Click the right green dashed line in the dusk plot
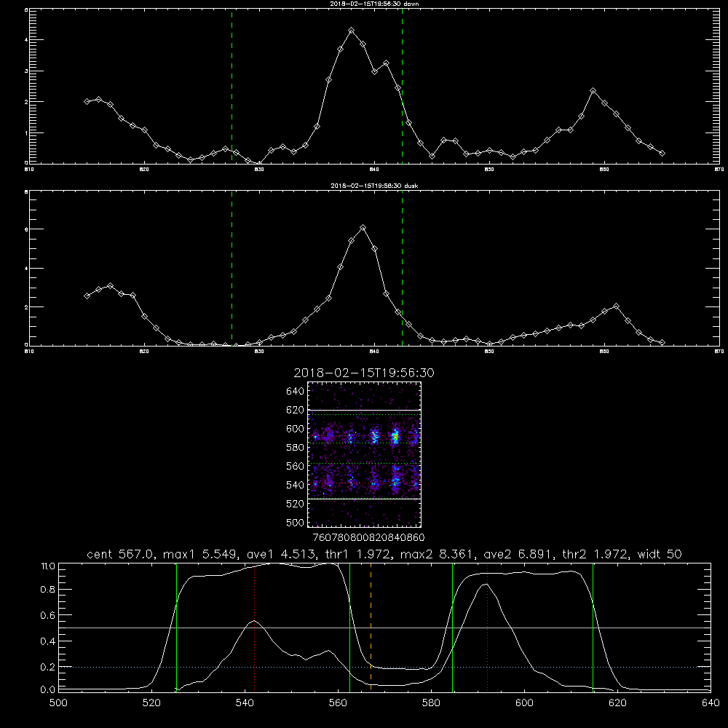This screenshot has height=728, width=728. point(402,268)
